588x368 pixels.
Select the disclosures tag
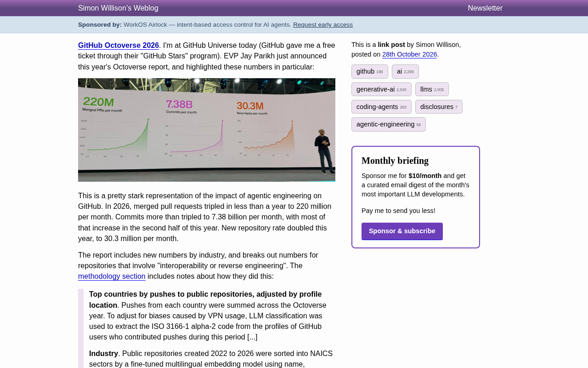point(439,107)
